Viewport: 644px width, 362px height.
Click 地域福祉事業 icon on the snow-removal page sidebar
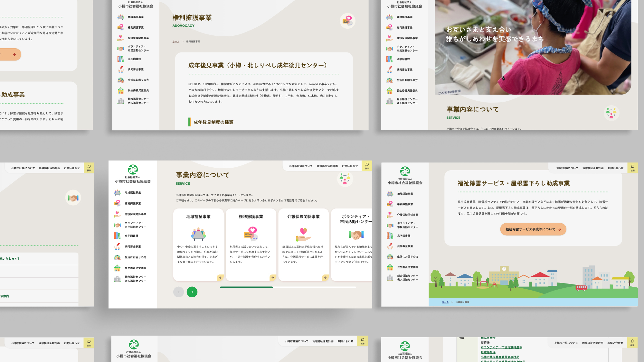pos(390,194)
